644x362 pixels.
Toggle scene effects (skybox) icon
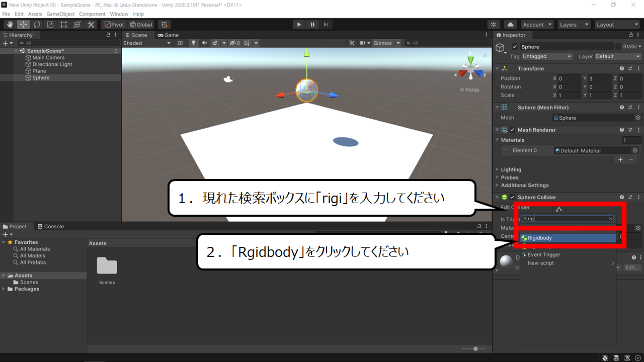(215, 43)
